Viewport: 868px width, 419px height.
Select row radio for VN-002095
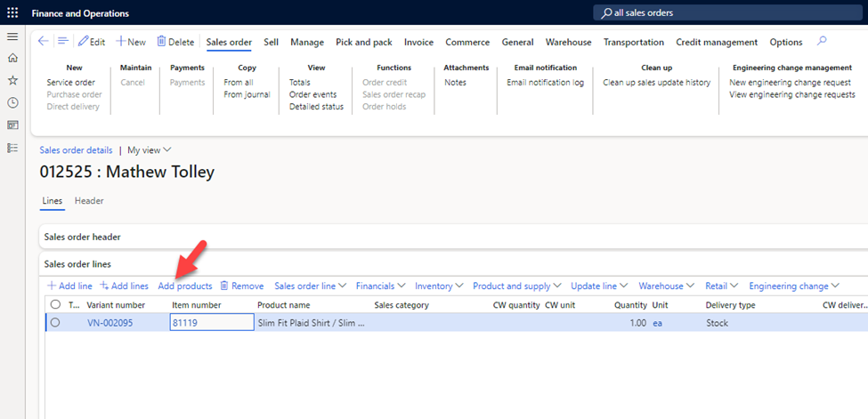coord(55,323)
